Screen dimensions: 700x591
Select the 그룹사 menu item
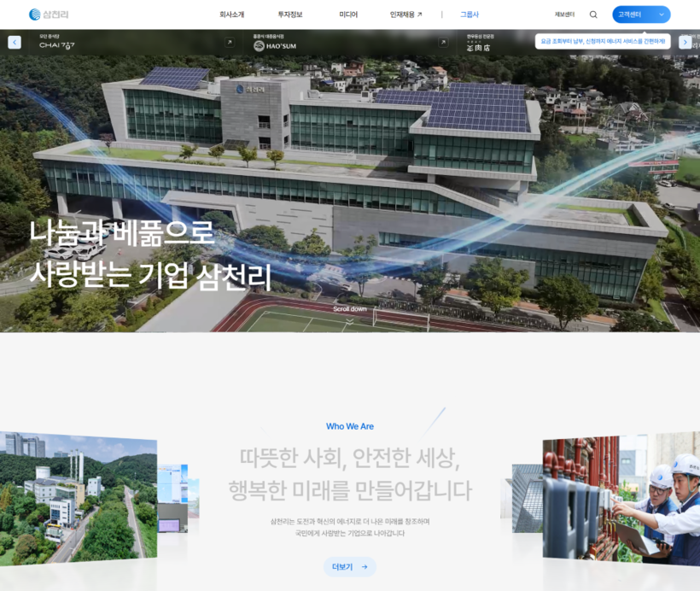pyautogui.click(x=470, y=15)
